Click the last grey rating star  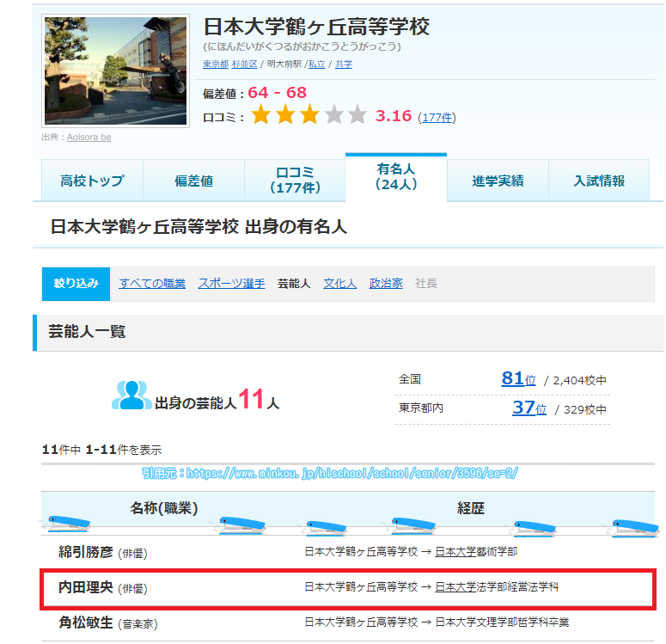[358, 114]
